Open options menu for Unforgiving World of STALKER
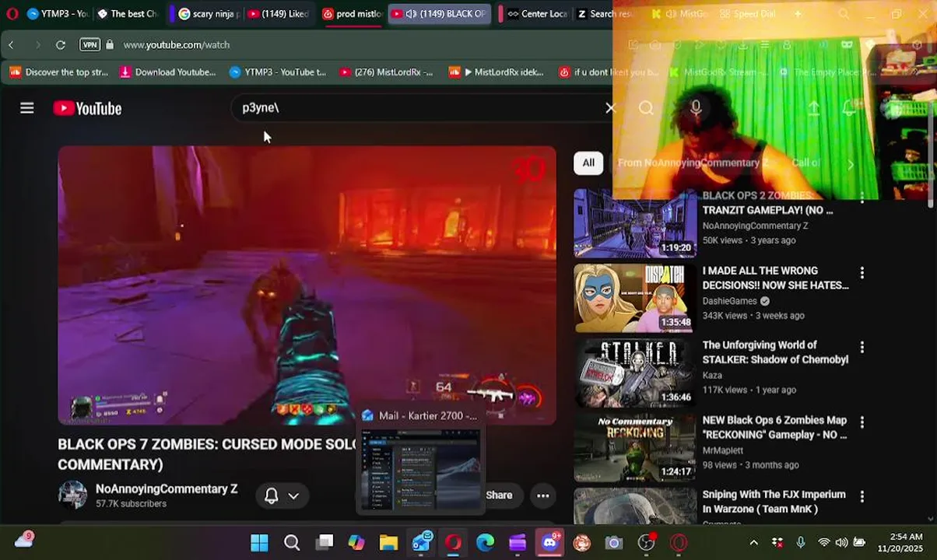 coord(862,348)
